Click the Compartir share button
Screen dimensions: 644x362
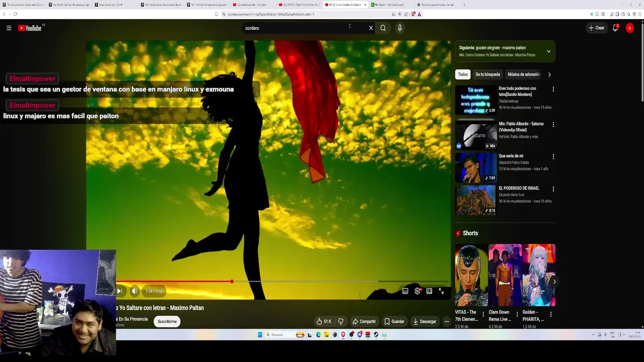pyautogui.click(x=364, y=321)
